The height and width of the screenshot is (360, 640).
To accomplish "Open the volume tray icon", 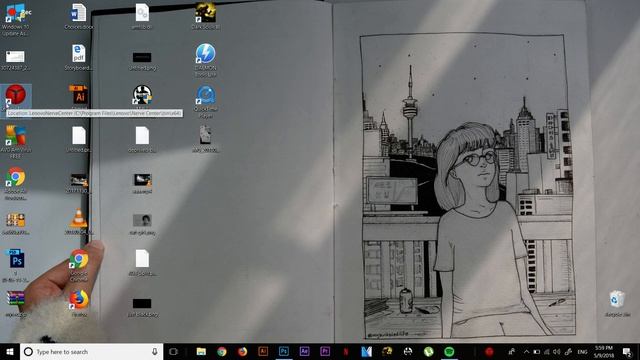I will [x=557, y=352].
